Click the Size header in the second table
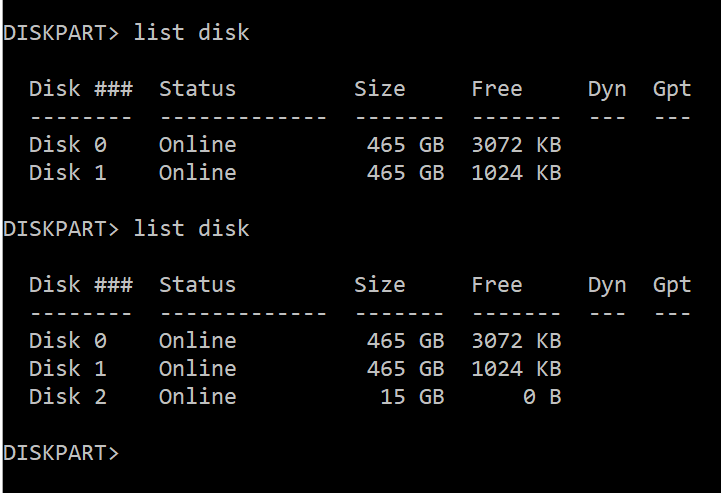Image resolution: width=721 pixels, height=493 pixels. [379, 285]
